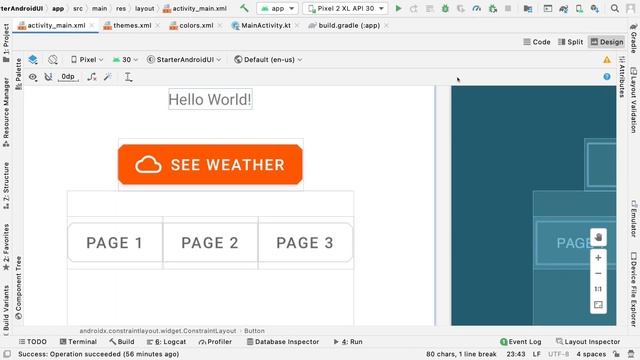Open the Pixel 2 XL API 30 device dropdown
The height and width of the screenshot is (360, 640).
[345, 8]
